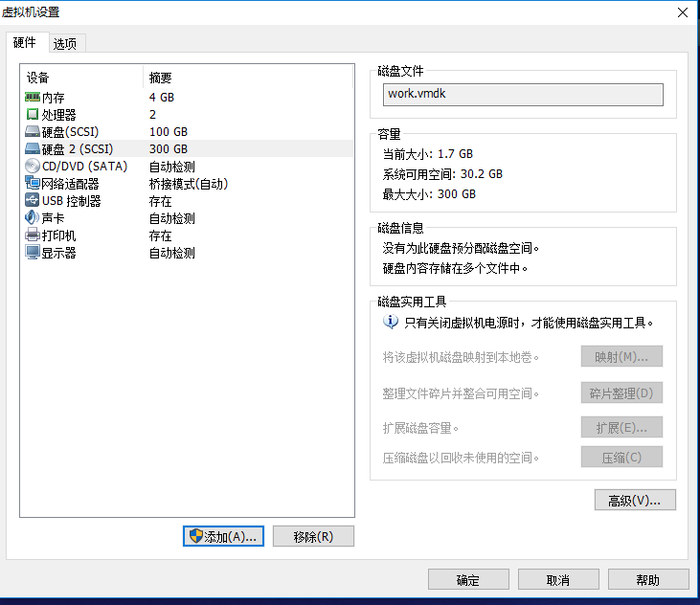Click the 100 GB disk summary
This screenshot has height=605, width=700.
pyautogui.click(x=169, y=131)
